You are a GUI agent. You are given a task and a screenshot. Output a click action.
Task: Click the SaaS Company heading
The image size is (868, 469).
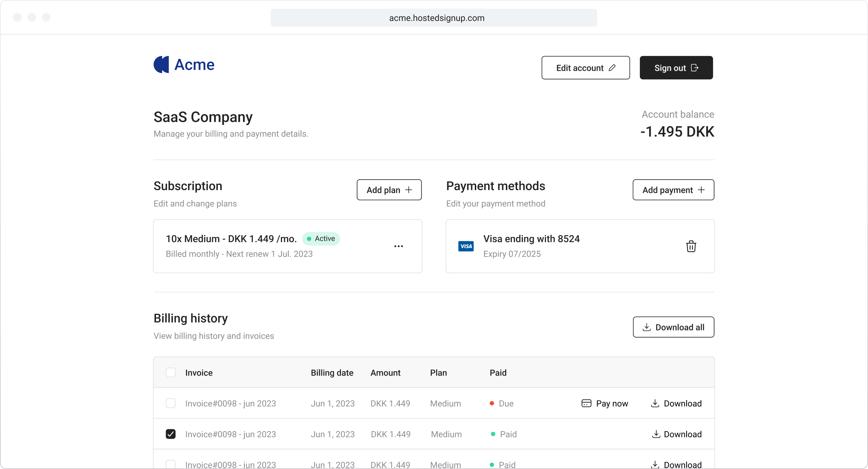pos(203,117)
